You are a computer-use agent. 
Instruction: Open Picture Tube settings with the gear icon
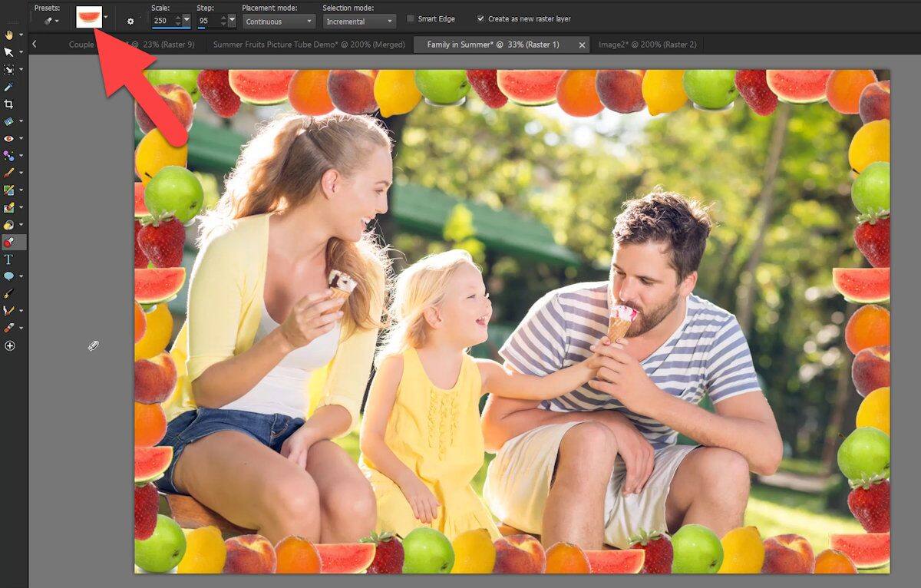[130, 21]
